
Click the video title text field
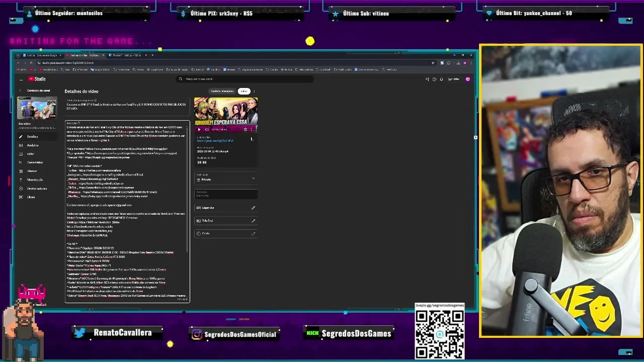click(x=127, y=106)
